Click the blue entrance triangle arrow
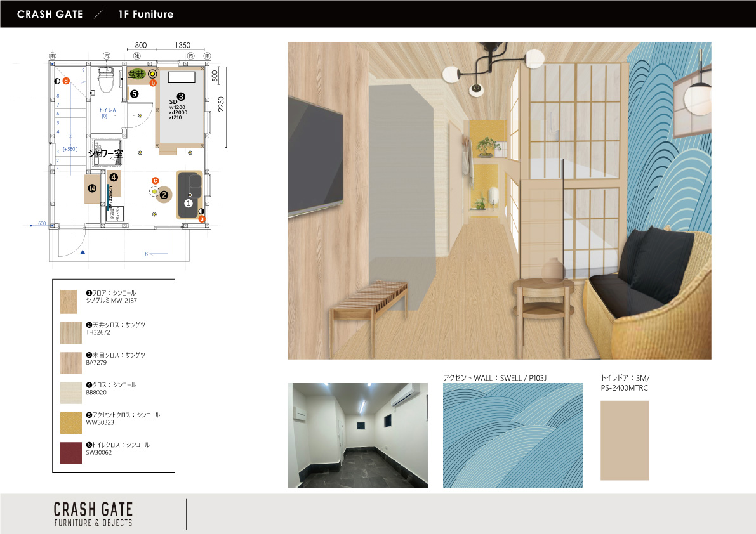Screen dimensions: 756x534 tap(84, 252)
